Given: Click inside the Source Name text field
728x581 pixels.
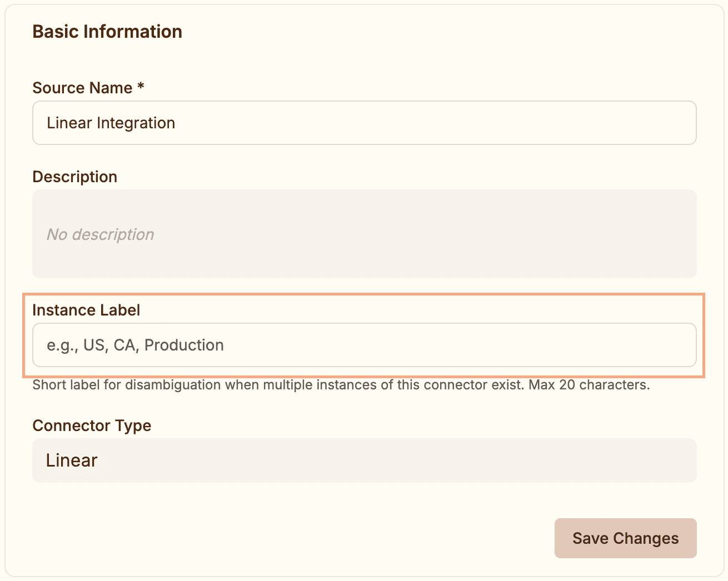Looking at the screenshot, I should [x=364, y=123].
